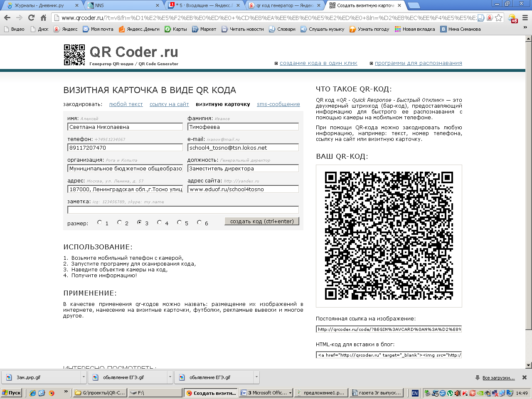Select size radio button 3
The image size is (532, 399).
pyautogui.click(x=139, y=222)
